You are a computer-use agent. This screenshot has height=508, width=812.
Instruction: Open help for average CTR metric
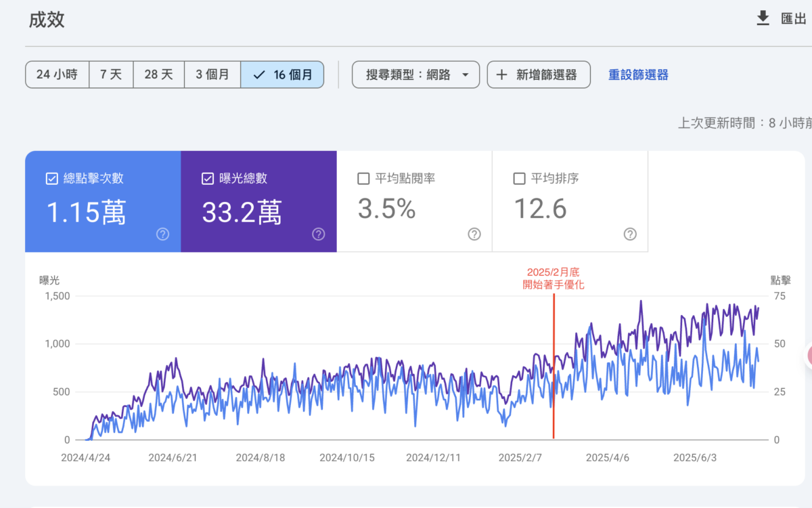point(474,234)
